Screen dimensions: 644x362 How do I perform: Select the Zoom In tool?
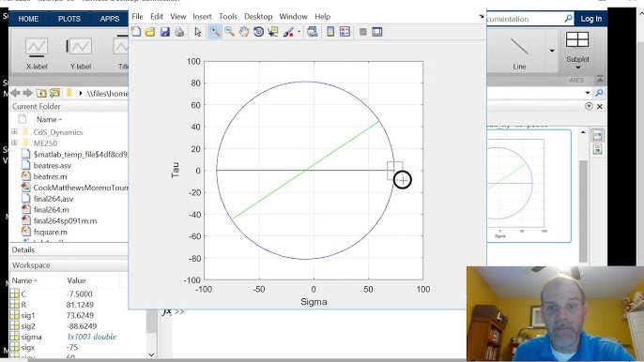215,32
